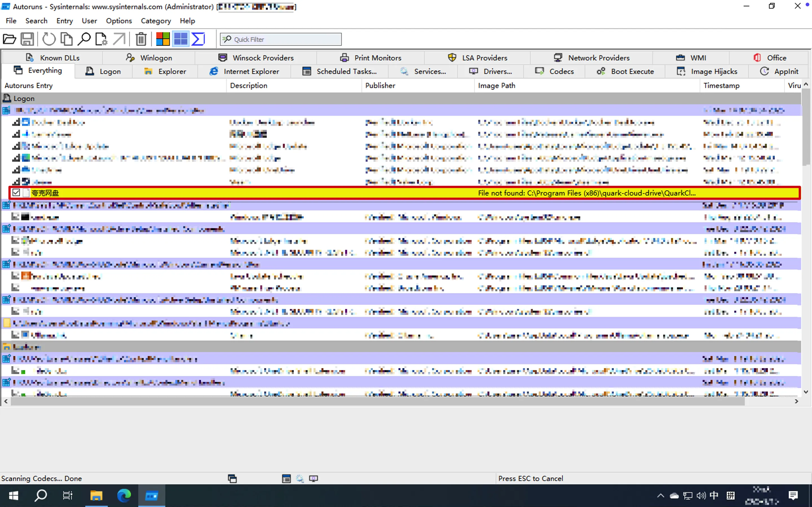Screen dimensions: 812x507
Task: Click the Delete trash can icon
Action: 141,39
